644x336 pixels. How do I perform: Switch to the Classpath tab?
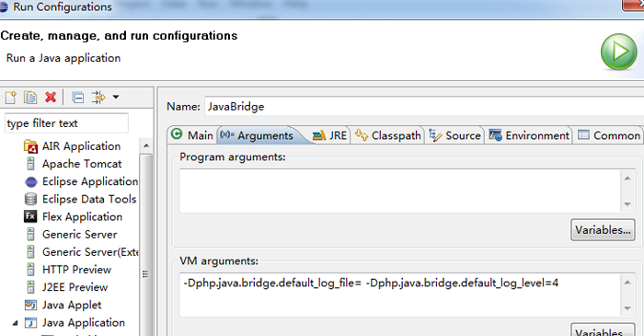(x=388, y=135)
